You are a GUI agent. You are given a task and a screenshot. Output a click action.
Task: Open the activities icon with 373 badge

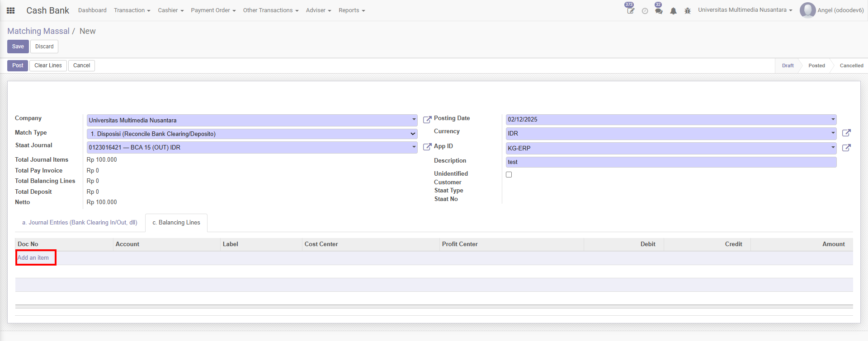point(630,10)
